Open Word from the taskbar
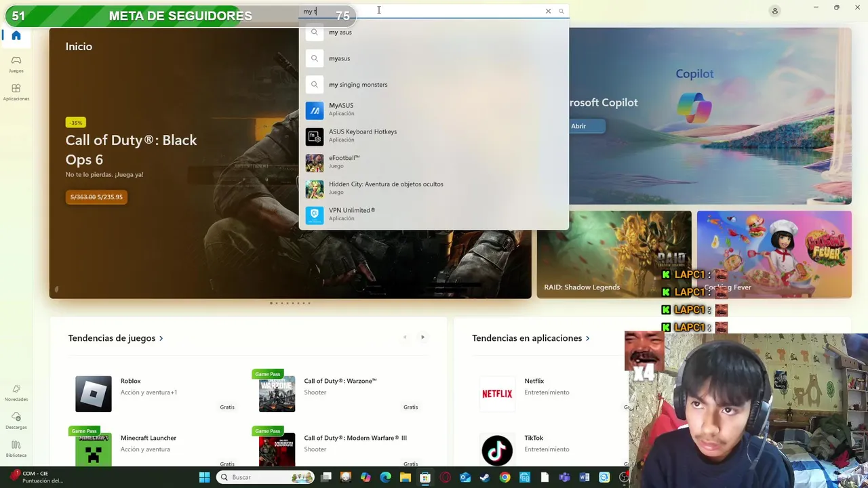 [585, 477]
